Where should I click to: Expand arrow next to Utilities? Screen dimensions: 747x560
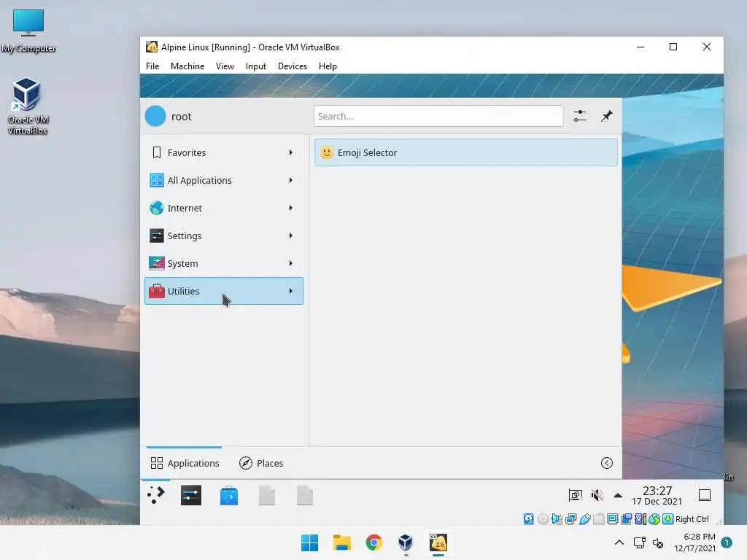pyautogui.click(x=290, y=291)
